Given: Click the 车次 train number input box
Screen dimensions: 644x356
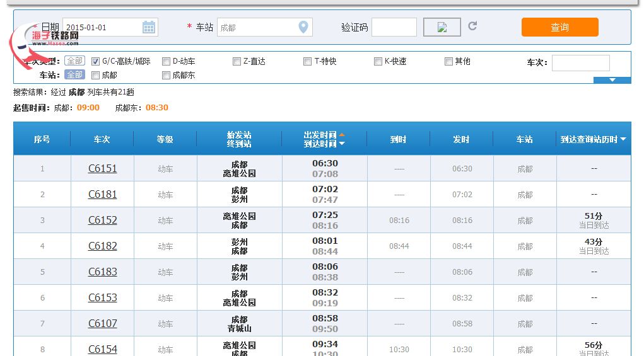Looking at the screenshot, I should [580, 63].
